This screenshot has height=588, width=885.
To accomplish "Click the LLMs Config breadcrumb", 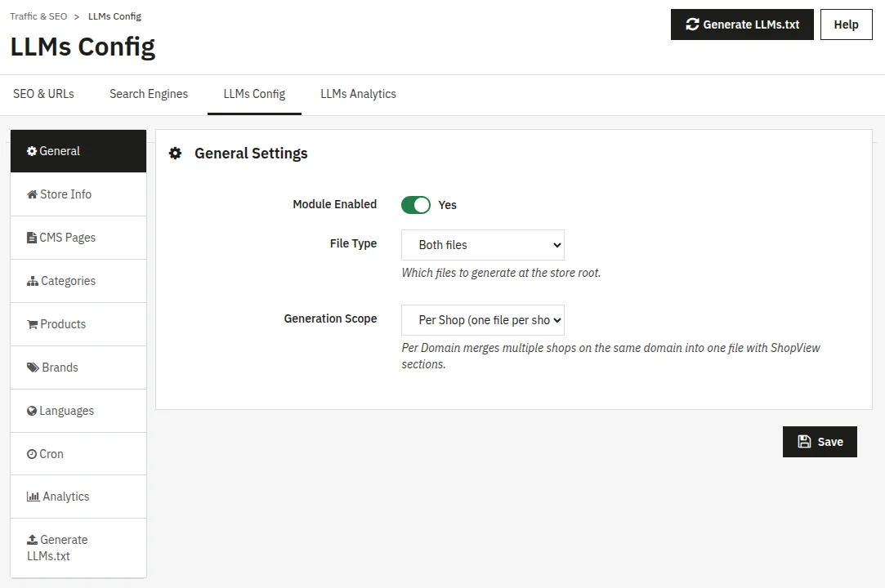I will click(x=114, y=16).
